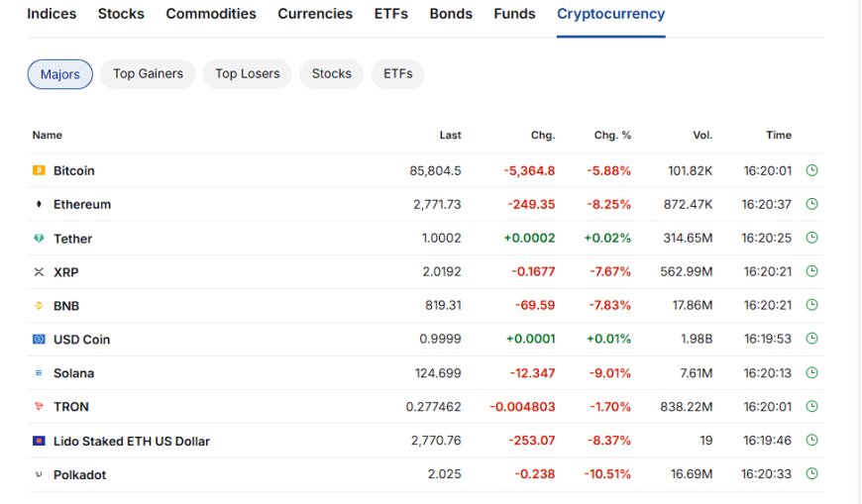Open the Funds tab

point(514,14)
